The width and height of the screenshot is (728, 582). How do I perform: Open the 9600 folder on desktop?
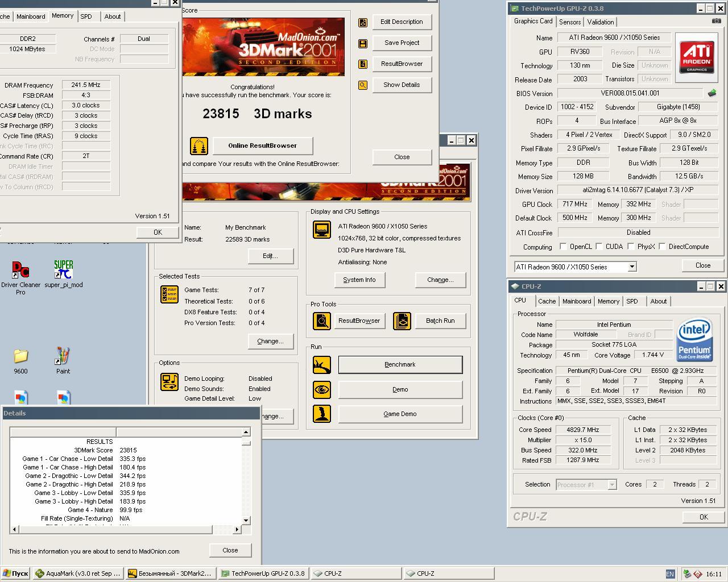[x=20, y=361]
